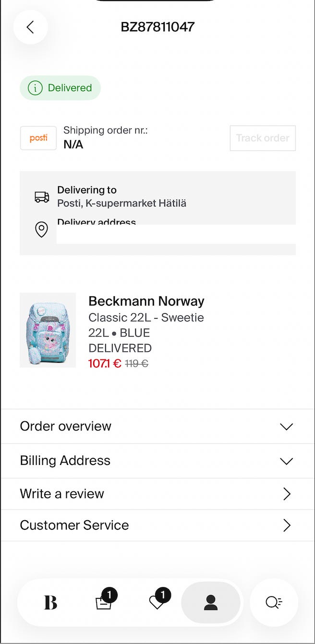
Task: Click the location pin icon
Action: click(42, 230)
